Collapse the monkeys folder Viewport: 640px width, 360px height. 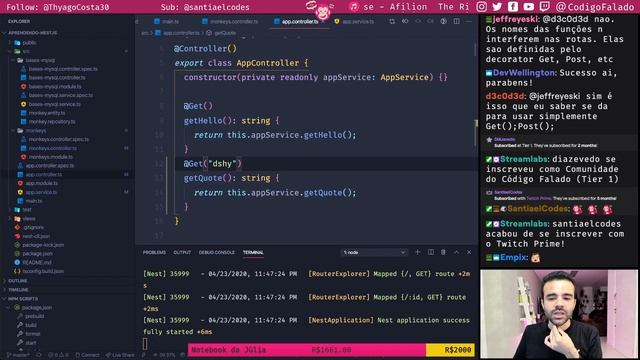click(36, 131)
